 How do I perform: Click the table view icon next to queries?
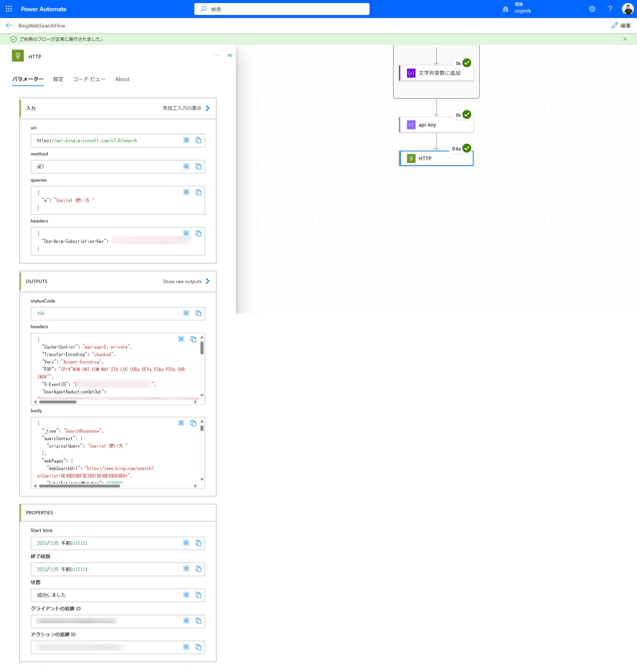(x=186, y=192)
